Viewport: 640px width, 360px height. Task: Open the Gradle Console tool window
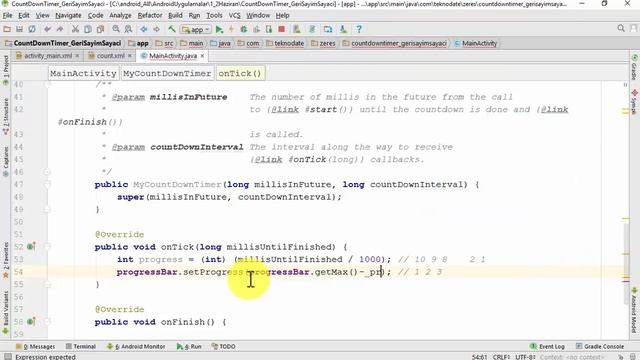pyautogui.click(x=600, y=347)
